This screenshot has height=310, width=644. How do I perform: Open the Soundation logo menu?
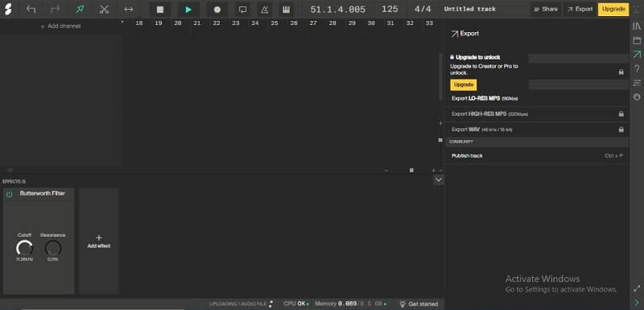click(8, 9)
